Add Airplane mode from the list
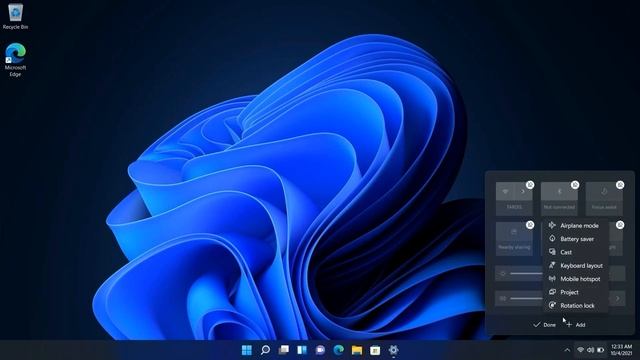Screen dimensions: 640x360 tap(576, 226)
